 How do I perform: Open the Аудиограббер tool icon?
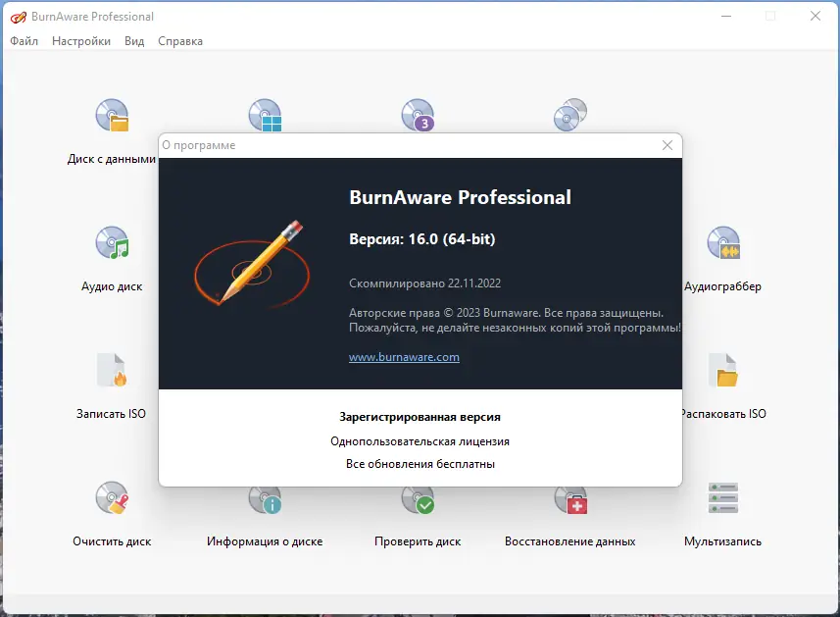[723, 242]
